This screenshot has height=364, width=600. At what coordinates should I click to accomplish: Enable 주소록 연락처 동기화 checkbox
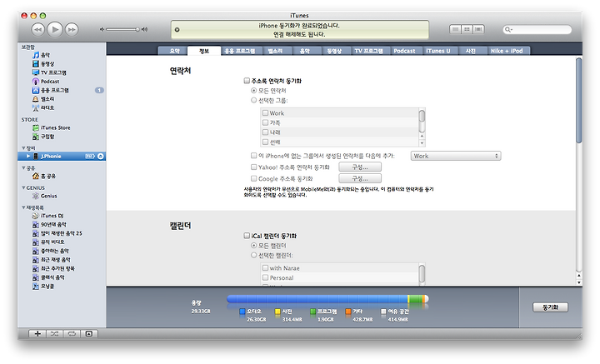[x=247, y=81]
